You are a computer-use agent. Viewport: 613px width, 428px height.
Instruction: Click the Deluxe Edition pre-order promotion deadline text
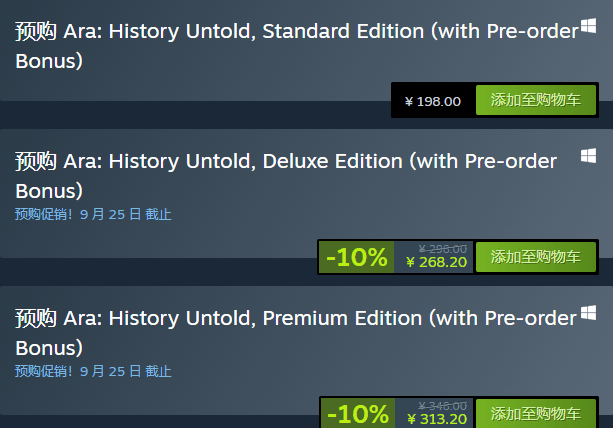pyautogui.click(x=93, y=214)
